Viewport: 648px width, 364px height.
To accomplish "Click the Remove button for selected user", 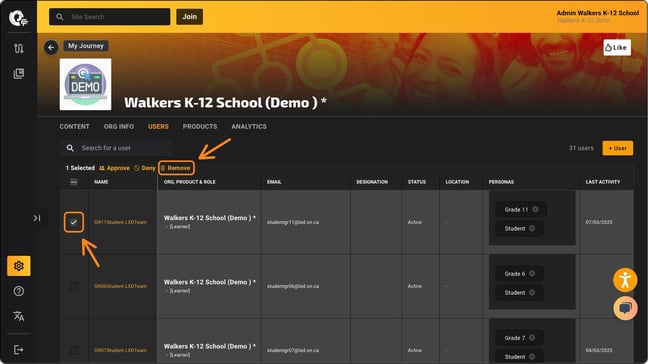I will point(176,168).
